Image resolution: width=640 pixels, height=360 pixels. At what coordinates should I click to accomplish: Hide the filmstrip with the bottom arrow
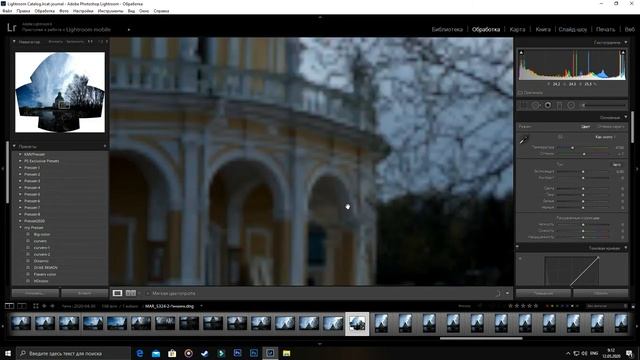click(320, 344)
